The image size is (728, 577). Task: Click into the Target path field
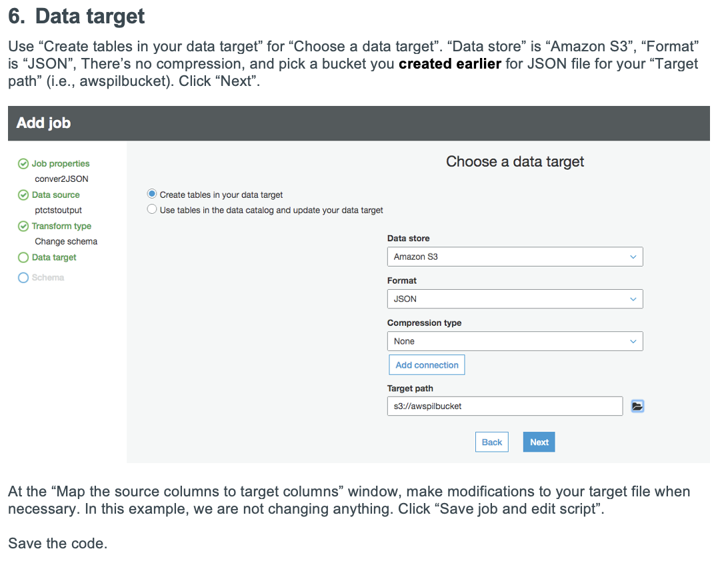pyautogui.click(x=505, y=406)
